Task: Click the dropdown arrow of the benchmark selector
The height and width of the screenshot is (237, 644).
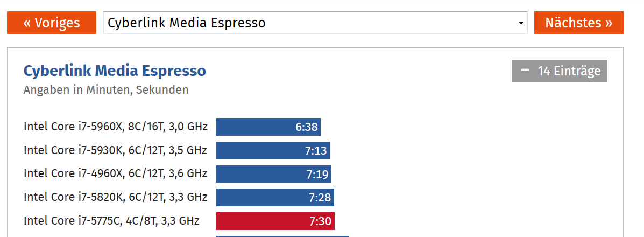Action: 521,23
